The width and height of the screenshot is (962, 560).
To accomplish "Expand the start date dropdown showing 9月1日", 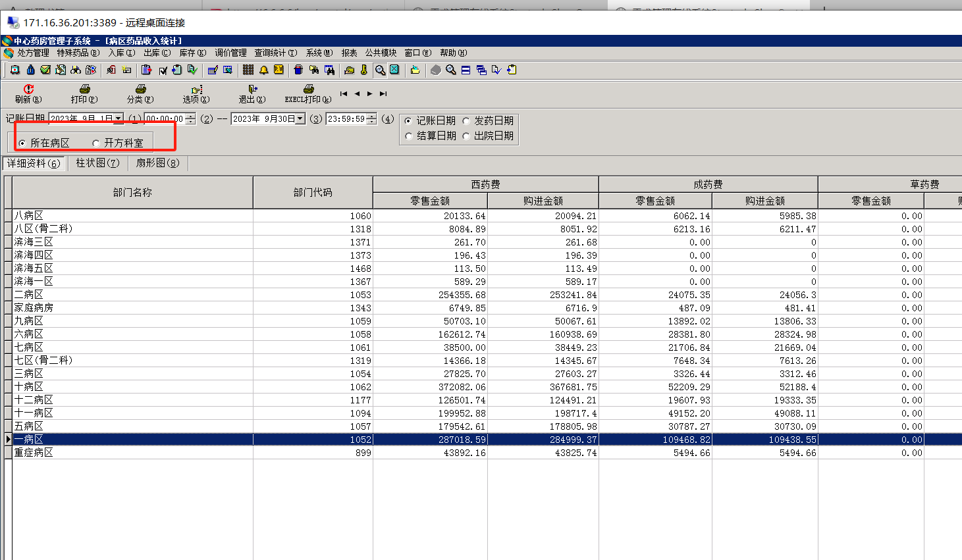I will (x=119, y=118).
